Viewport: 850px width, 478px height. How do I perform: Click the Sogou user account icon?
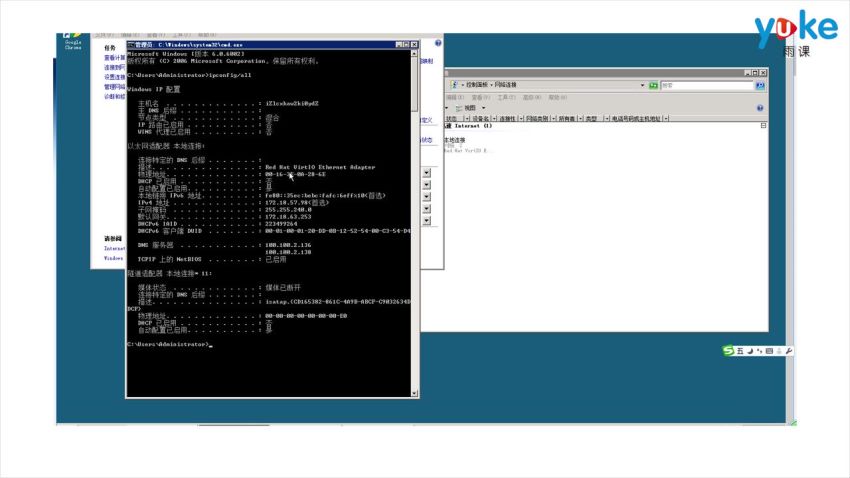[779, 351]
